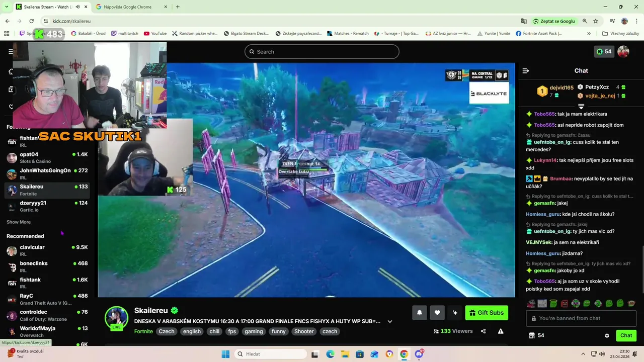Viewport: 644px width, 362px height.
Task: Open Všechny záložky folder
Action: (620, 34)
